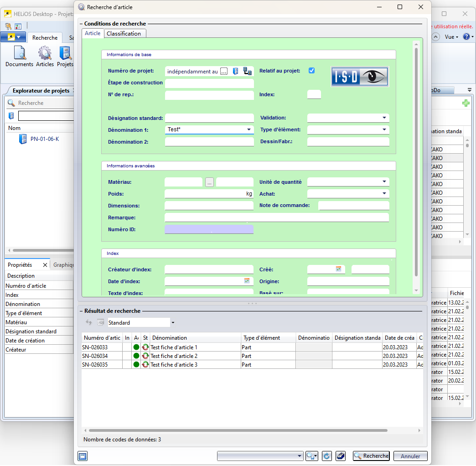Click status icon for Test fiche d'article 2

click(145, 356)
